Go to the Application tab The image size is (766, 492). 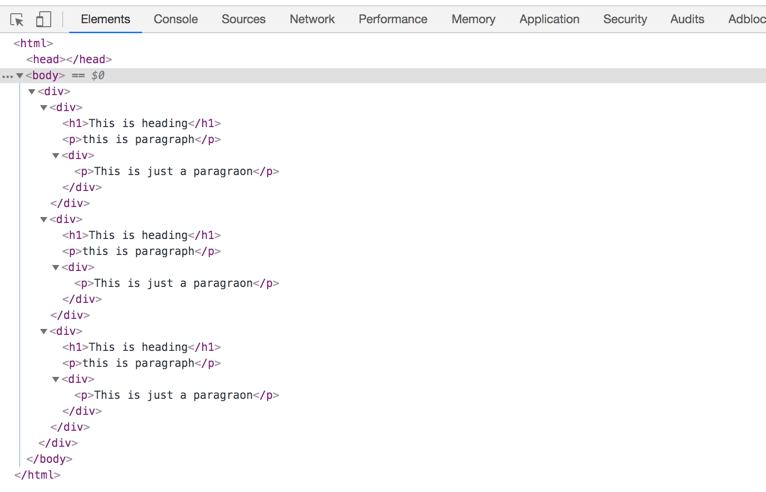[549, 19]
